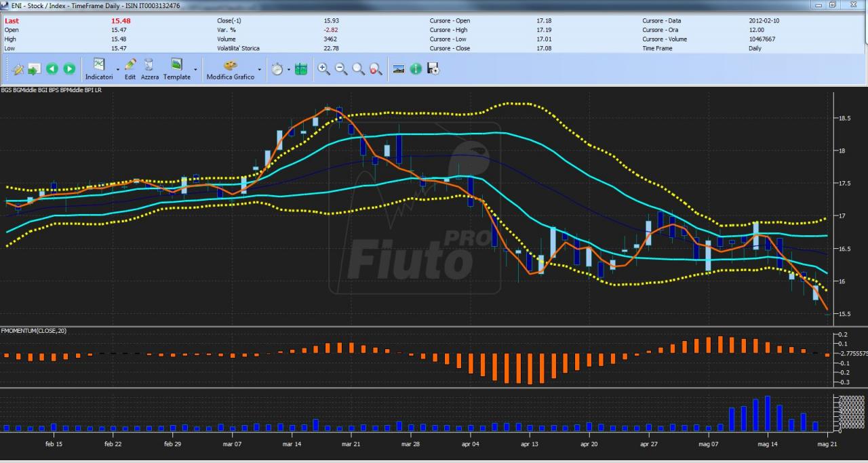Click the floppy disk save settings icon
The height and width of the screenshot is (463, 868).
click(x=433, y=69)
